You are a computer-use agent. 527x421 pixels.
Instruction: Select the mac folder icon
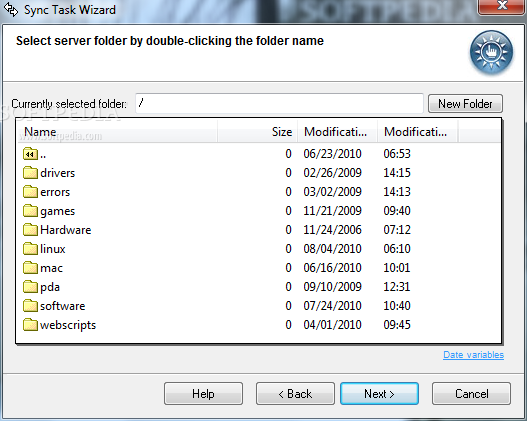click(x=30, y=268)
